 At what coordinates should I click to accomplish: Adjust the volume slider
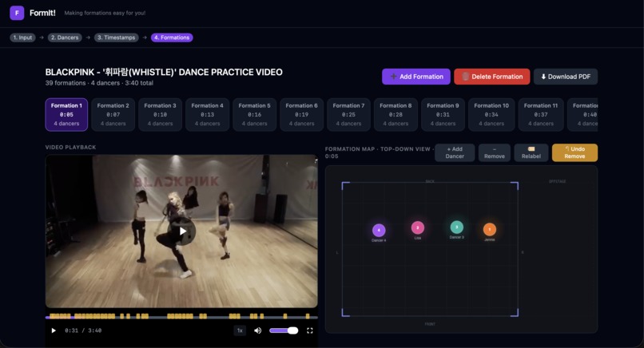coord(284,330)
